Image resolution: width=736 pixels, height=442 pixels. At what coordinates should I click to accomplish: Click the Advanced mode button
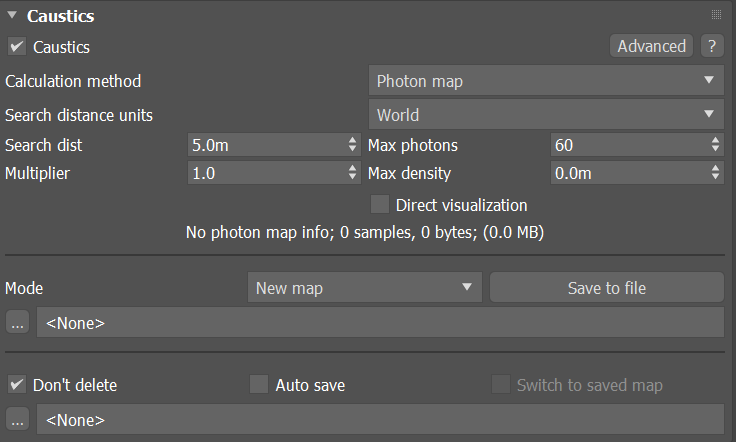(651, 46)
